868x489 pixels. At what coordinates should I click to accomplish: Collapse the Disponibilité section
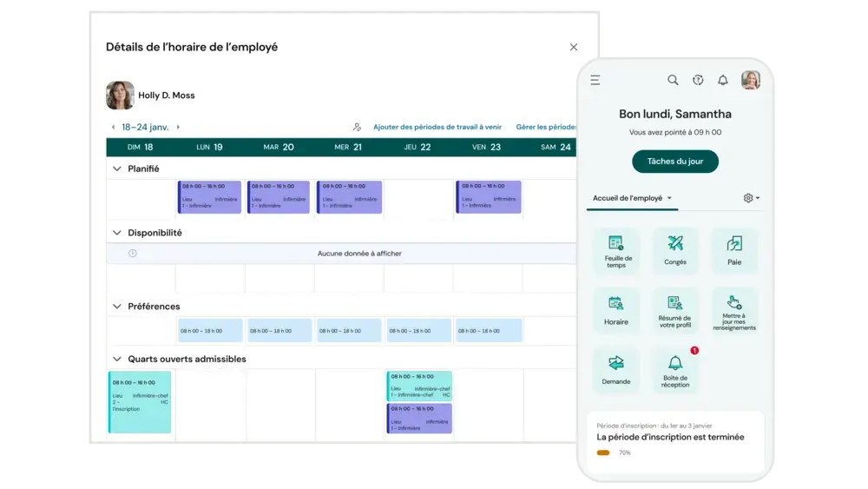pyautogui.click(x=117, y=233)
